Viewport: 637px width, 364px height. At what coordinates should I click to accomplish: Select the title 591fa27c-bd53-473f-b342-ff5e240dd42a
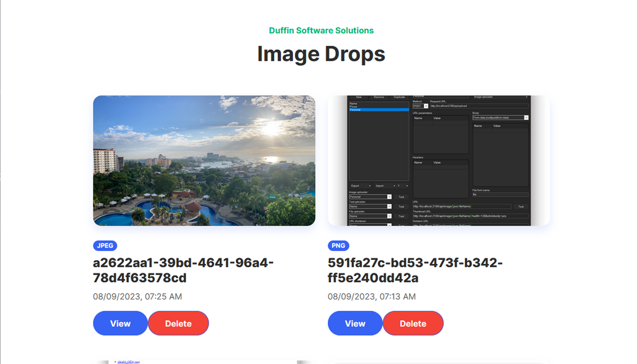[x=415, y=270]
